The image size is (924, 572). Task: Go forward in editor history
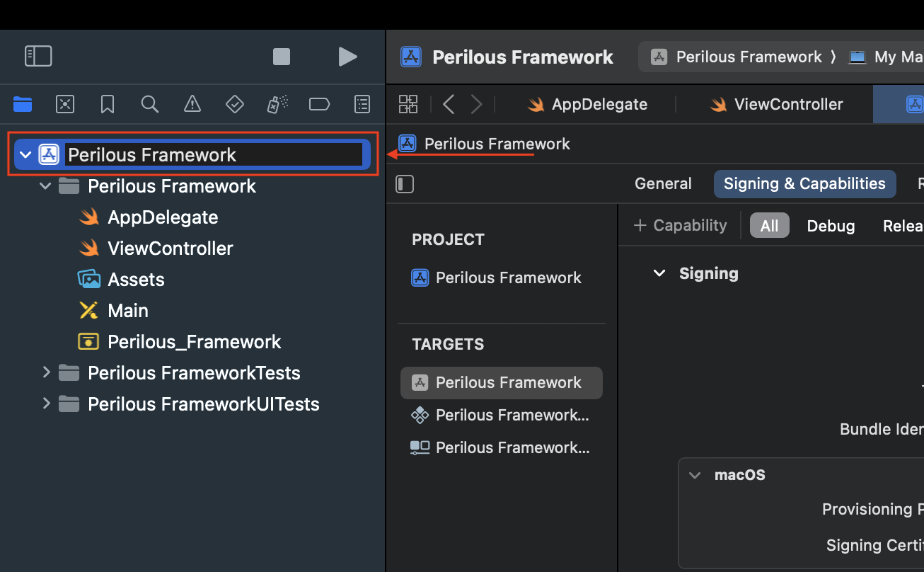(x=477, y=104)
